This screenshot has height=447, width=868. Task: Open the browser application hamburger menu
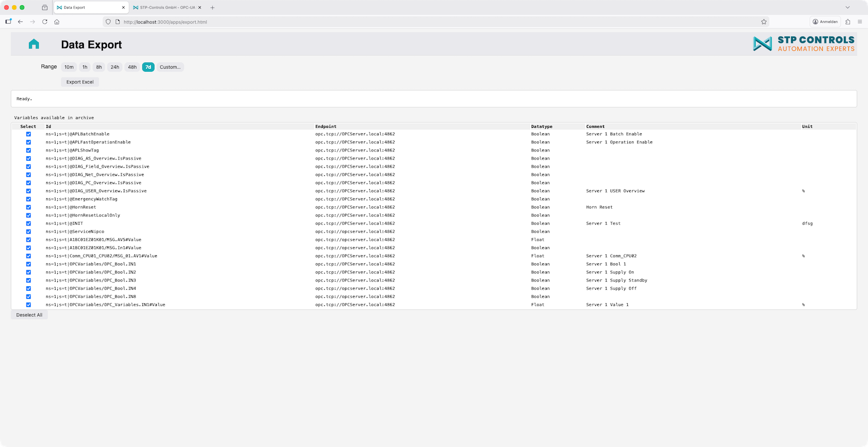click(861, 21)
